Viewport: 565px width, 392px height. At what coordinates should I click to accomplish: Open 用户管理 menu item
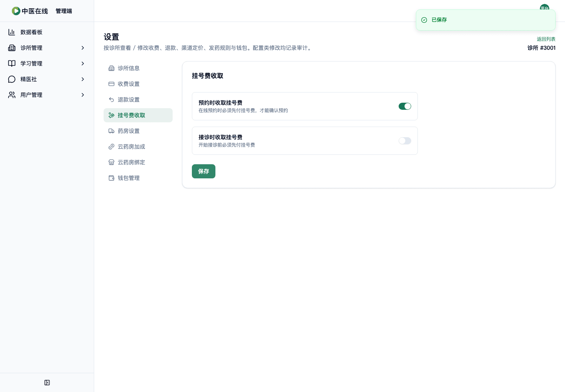(x=47, y=95)
